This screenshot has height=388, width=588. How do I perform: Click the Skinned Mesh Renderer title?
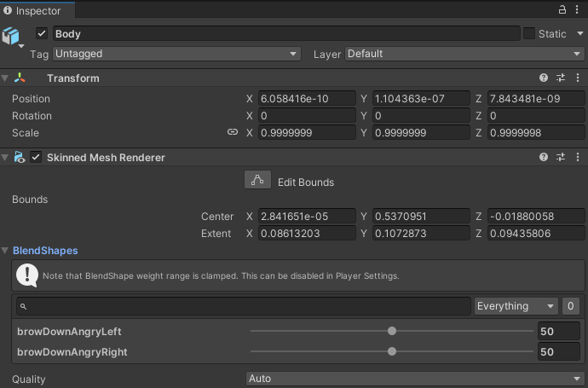(106, 157)
